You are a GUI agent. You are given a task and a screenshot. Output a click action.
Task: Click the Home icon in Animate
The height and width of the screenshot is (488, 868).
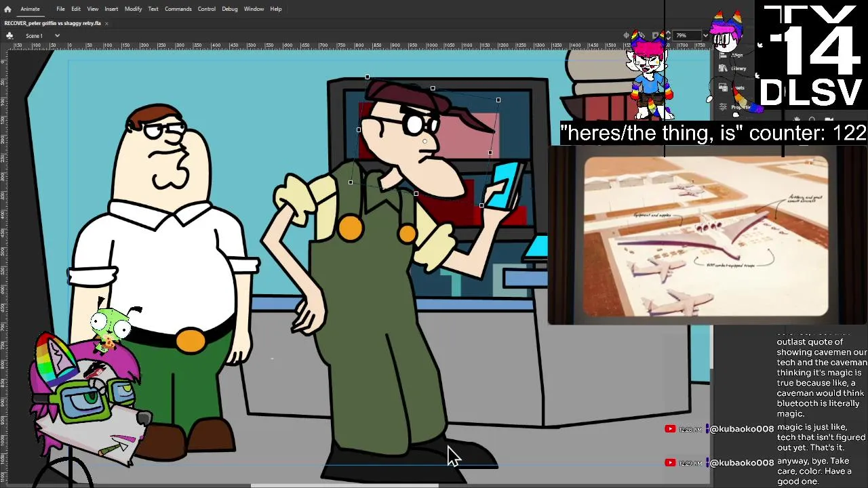click(x=7, y=9)
